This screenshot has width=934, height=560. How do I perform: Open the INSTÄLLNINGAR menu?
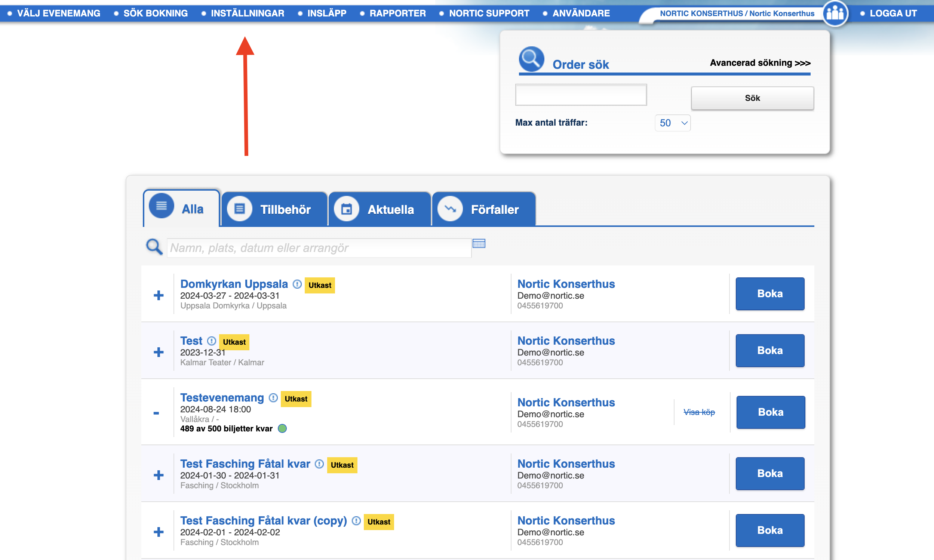click(x=248, y=13)
